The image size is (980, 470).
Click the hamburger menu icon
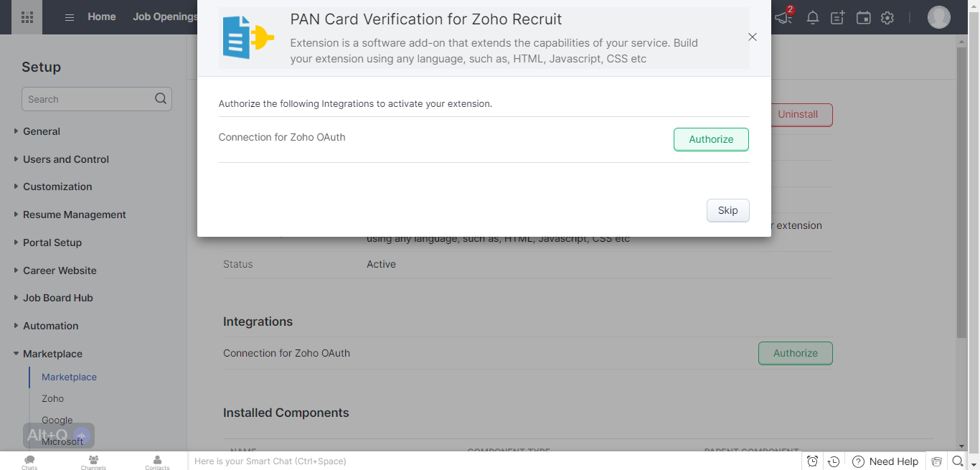pyautogui.click(x=70, y=17)
